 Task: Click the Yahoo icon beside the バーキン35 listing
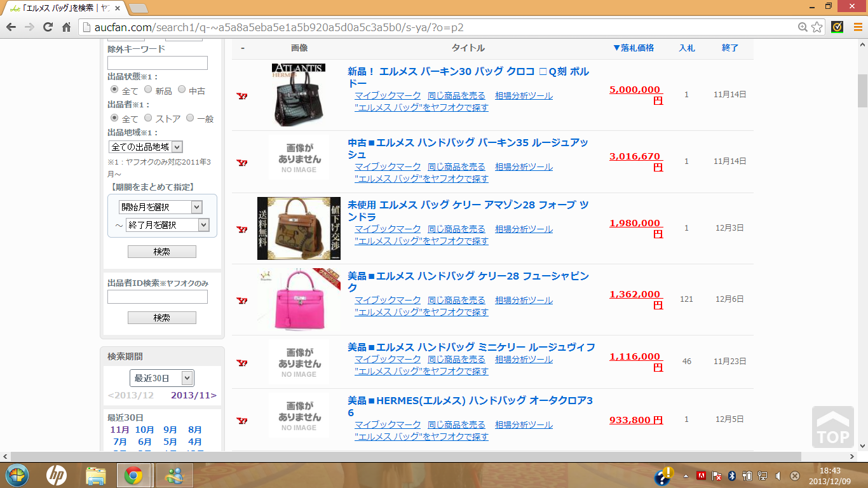pos(241,163)
